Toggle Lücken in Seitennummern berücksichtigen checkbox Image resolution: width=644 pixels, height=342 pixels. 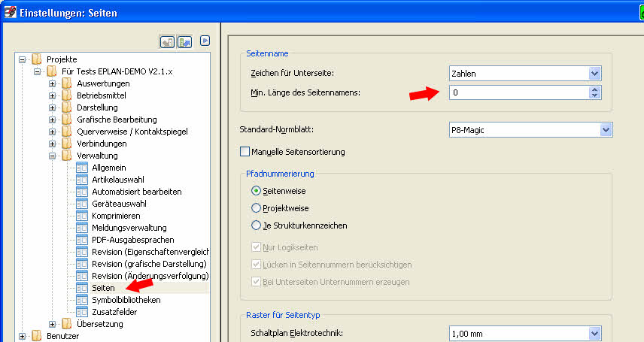(256, 265)
